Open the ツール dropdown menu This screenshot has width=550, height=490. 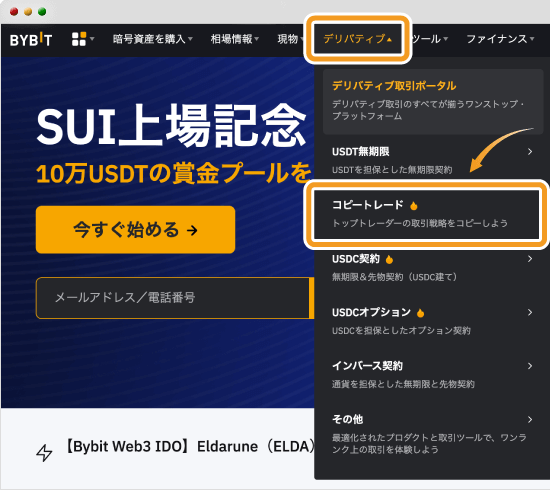[429, 39]
